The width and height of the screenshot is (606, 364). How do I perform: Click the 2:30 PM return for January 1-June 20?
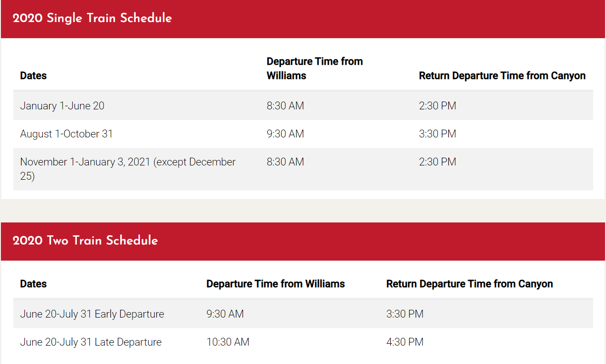click(438, 106)
